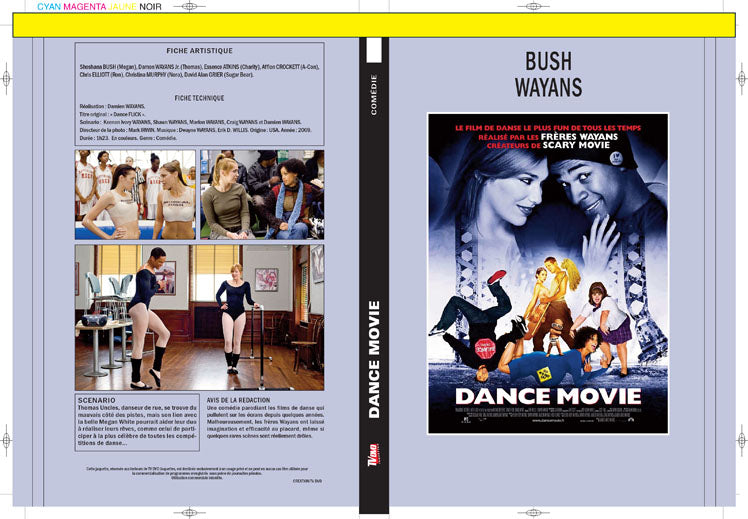Click the CYAN color label
The height and width of the screenshot is (519, 748).
49,7
